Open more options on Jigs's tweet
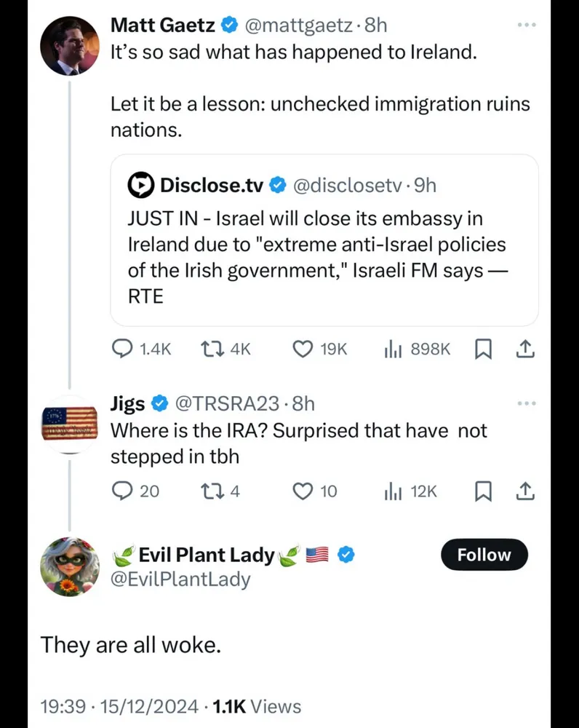Image resolution: width=579 pixels, height=728 pixels. click(x=525, y=403)
